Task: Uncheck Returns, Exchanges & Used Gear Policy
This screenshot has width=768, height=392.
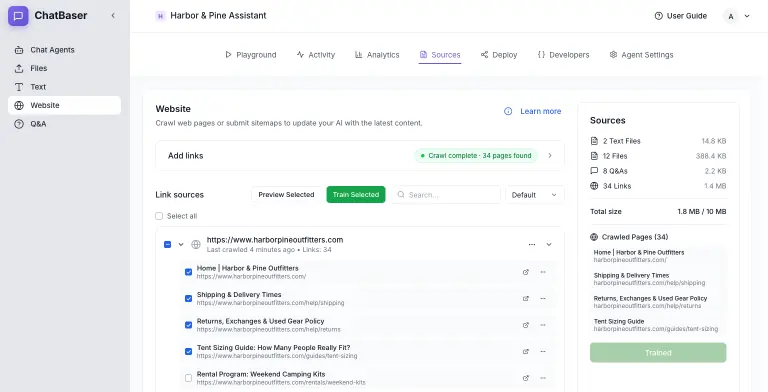Action: (x=189, y=325)
